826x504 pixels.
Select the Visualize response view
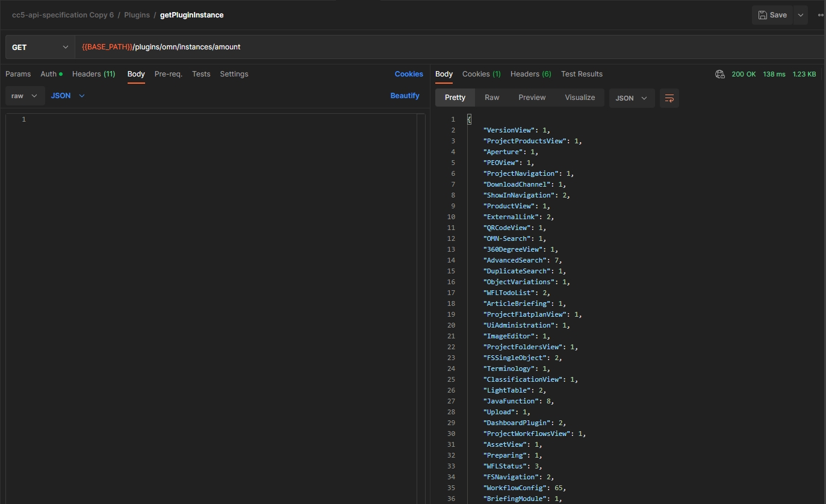(579, 98)
